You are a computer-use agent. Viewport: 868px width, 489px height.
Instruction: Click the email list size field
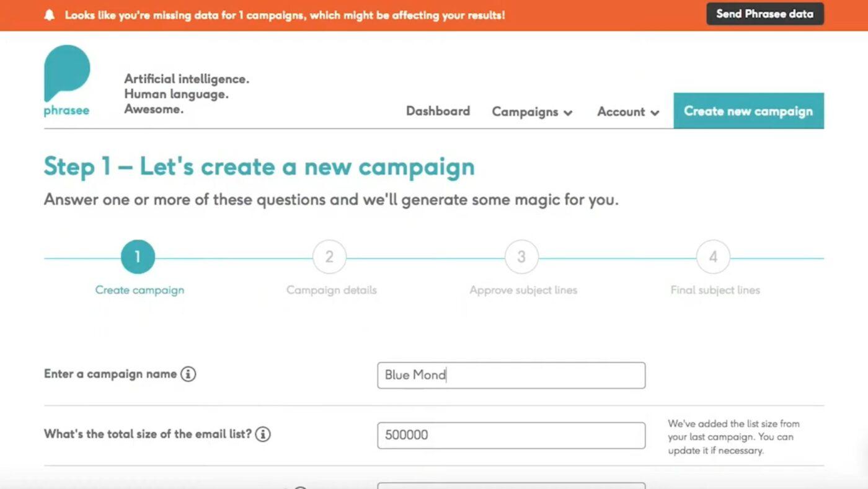(511, 435)
